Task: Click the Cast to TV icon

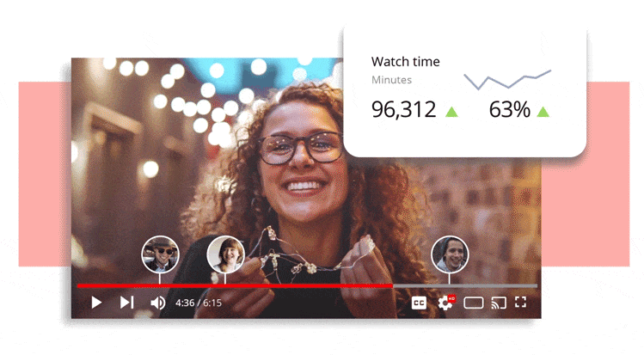Action: (498, 303)
